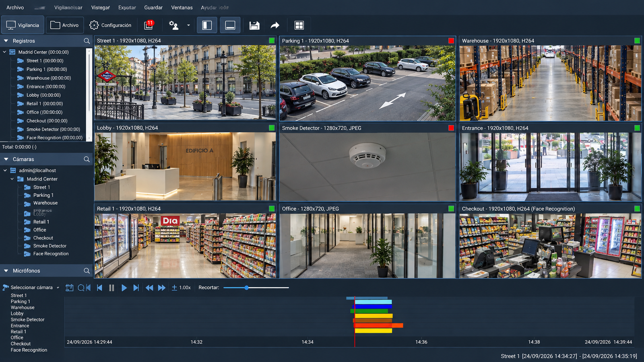Click the red playhead timeline marker
Viewport: 644px width, 362px height.
(x=355, y=322)
